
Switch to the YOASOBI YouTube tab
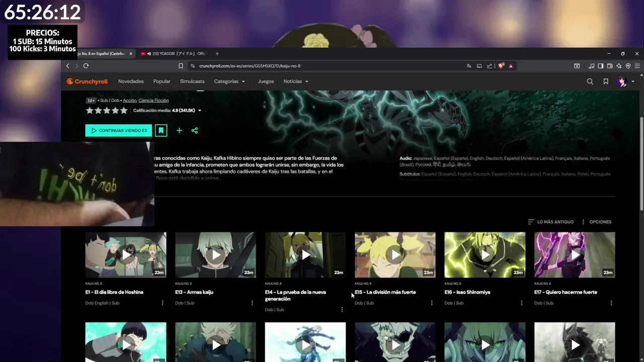click(x=174, y=54)
